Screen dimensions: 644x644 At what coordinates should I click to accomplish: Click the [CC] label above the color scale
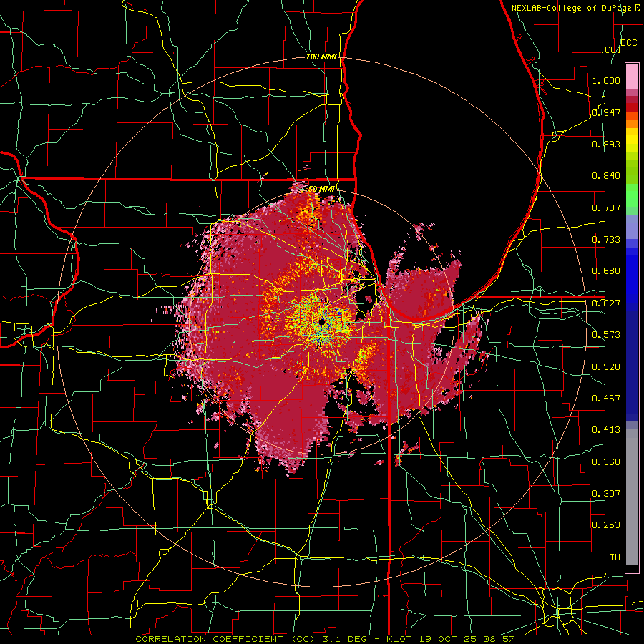[x=611, y=49]
